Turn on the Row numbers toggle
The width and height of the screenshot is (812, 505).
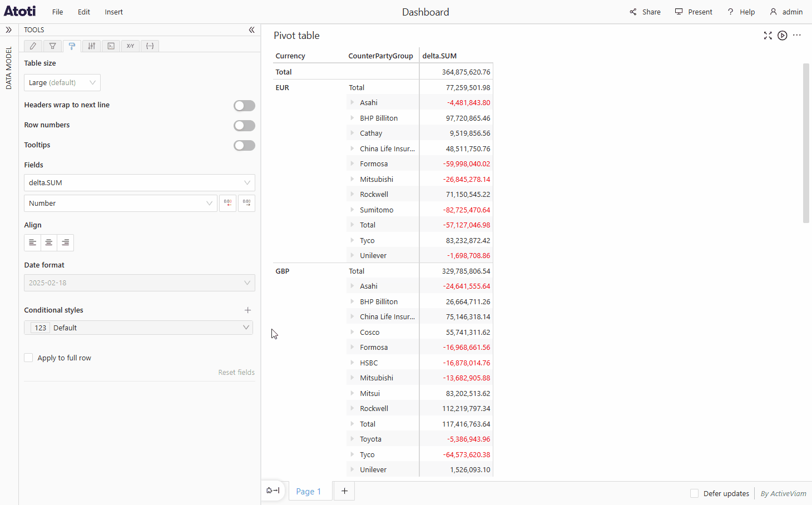click(244, 125)
